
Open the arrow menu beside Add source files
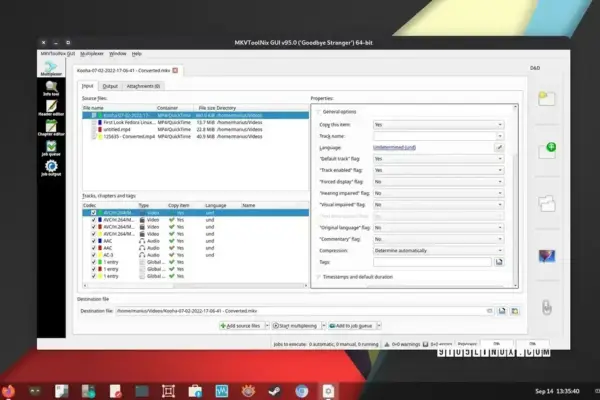[267, 326]
